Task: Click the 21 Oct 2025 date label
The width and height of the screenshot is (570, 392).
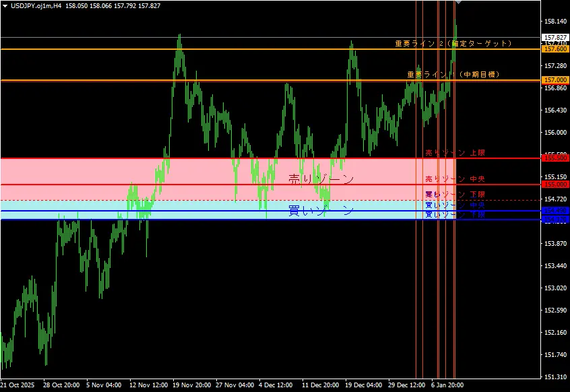Action: coord(18,386)
